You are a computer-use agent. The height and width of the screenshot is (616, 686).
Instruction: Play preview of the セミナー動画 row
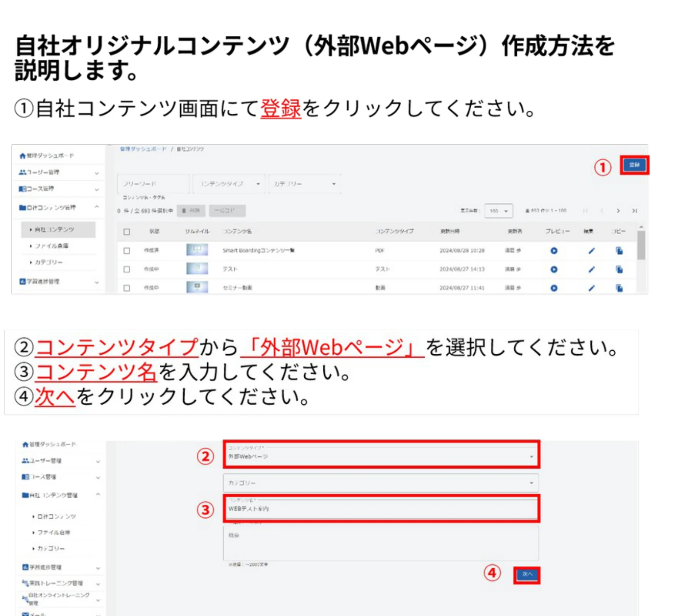[554, 288]
